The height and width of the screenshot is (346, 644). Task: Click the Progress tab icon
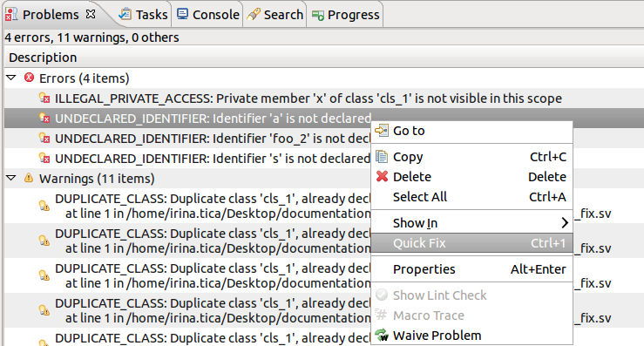pyautogui.click(x=318, y=15)
